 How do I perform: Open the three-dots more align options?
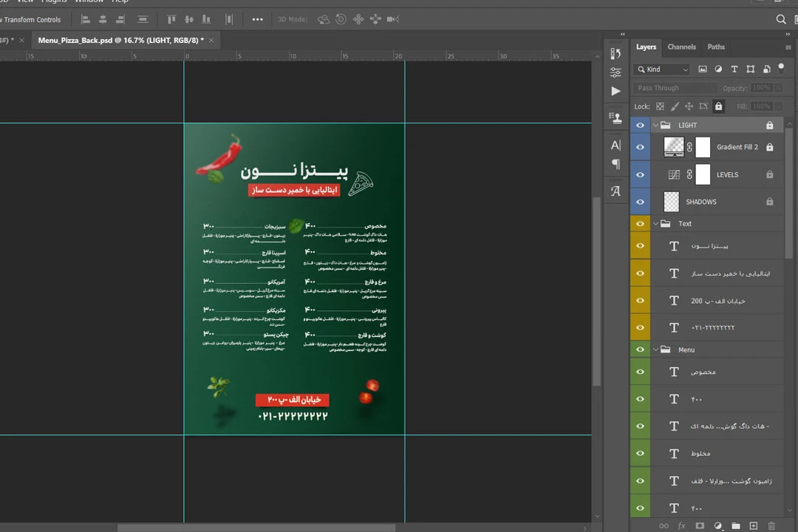click(x=258, y=19)
